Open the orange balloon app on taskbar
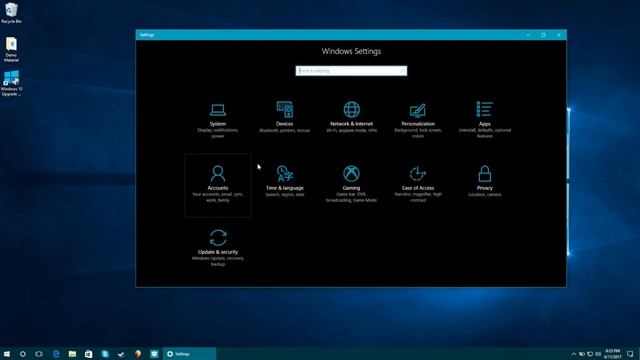Screen dimensions: 640x360 click(138, 354)
